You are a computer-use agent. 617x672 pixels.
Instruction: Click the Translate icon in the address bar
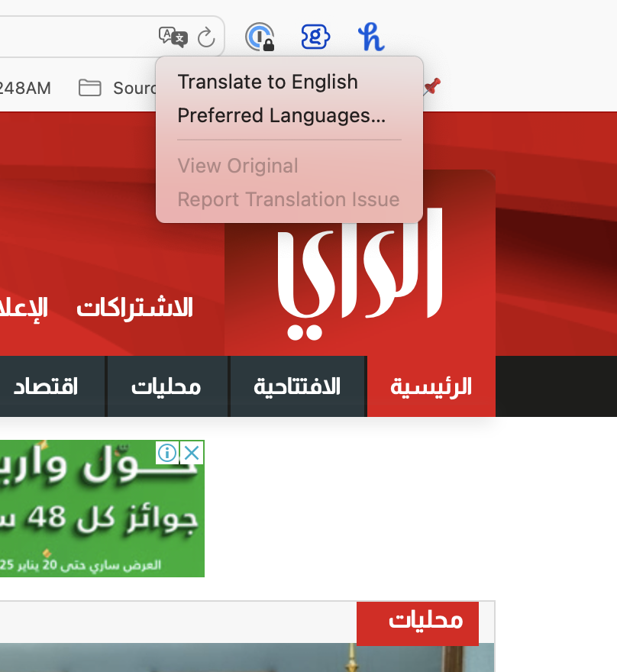[173, 37]
